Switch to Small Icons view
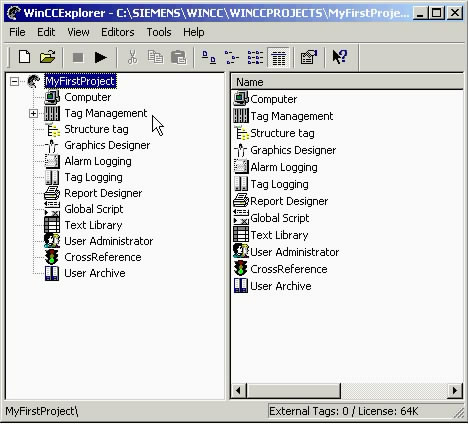 tap(232, 57)
